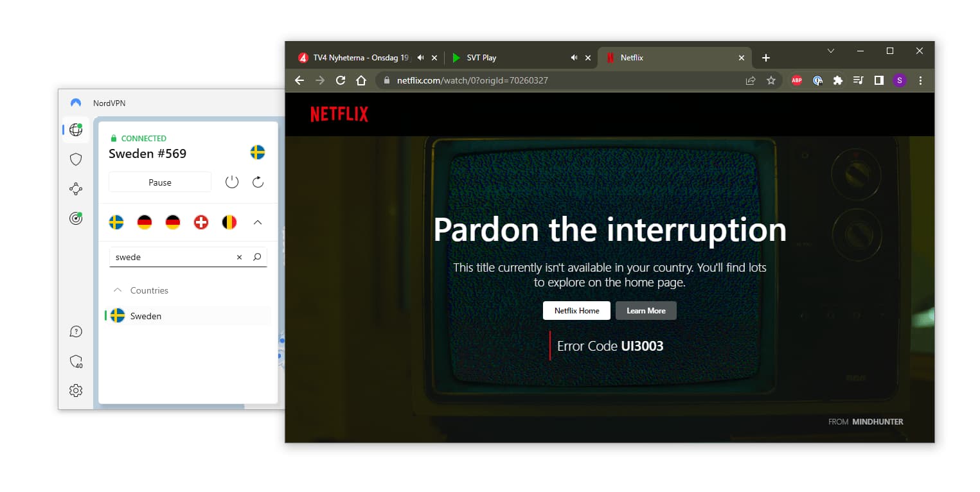Open the NordVPN globe servers view
The width and height of the screenshot is (980, 492).
click(76, 130)
